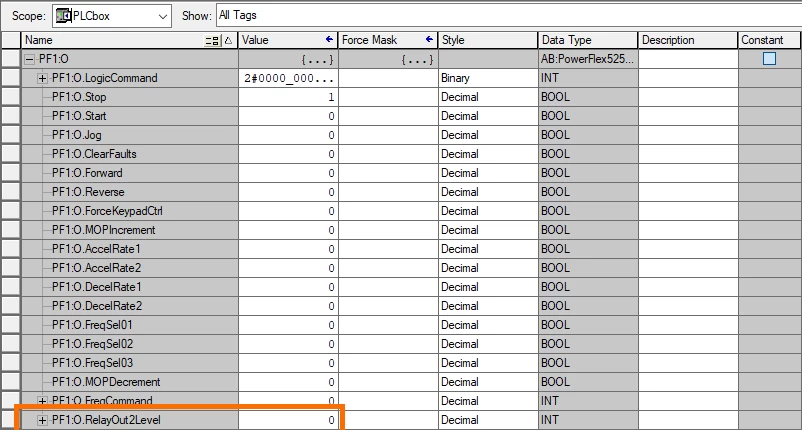Collapse the PF1:O tag tree
The image size is (802, 430).
click(x=30, y=59)
